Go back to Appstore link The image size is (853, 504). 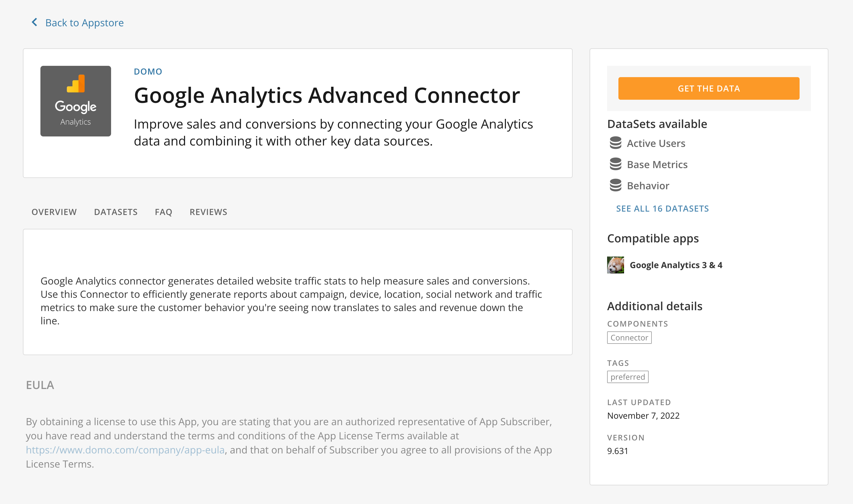tap(84, 23)
